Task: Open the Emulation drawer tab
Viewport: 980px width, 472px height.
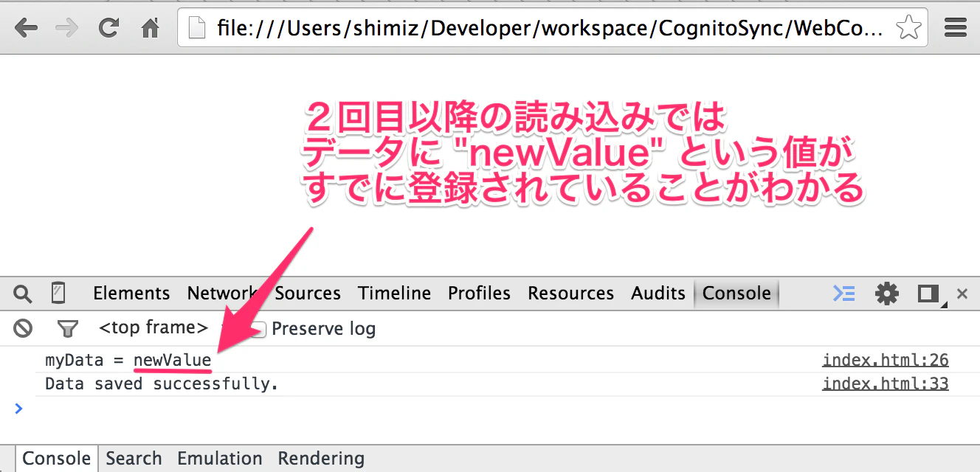Action: pyautogui.click(x=220, y=459)
